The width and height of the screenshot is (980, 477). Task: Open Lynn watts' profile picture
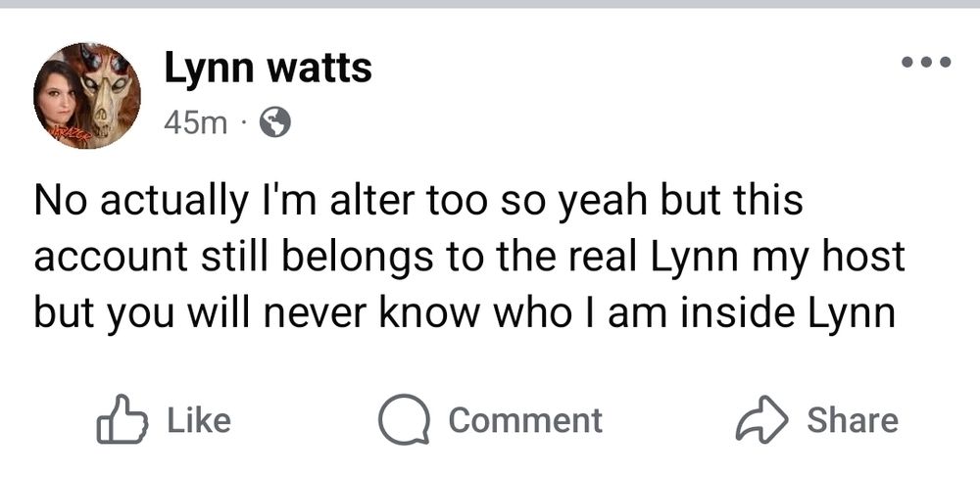click(x=87, y=95)
